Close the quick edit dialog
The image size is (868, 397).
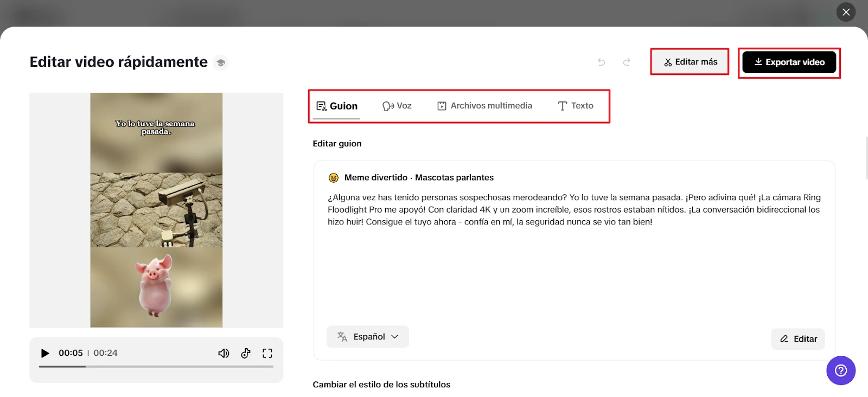point(846,12)
